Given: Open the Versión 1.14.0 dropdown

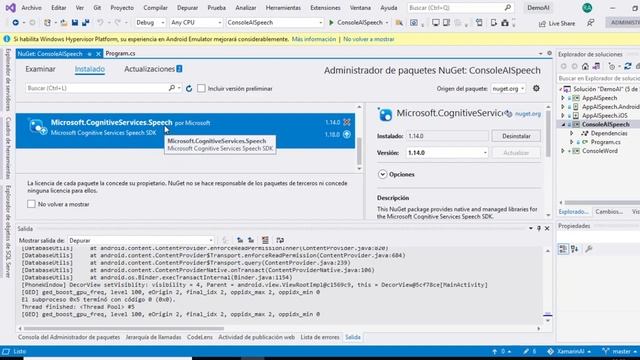Looking at the screenshot, I should (x=447, y=153).
